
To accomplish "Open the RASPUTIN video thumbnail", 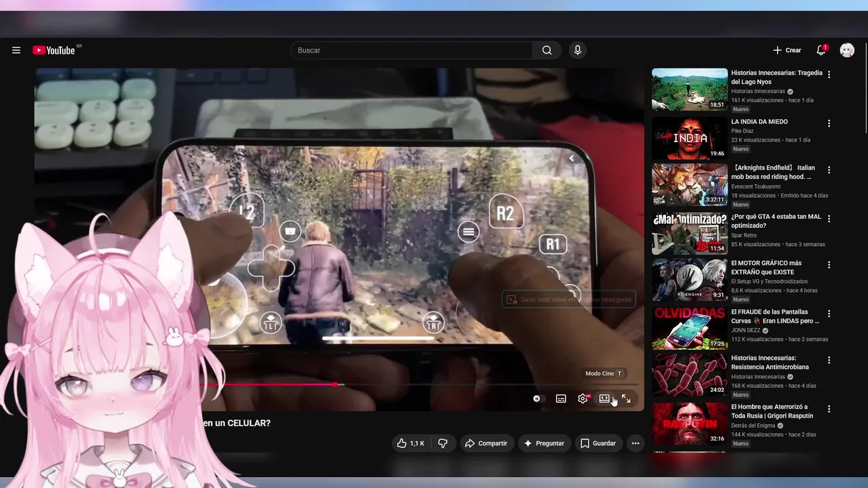I will [x=690, y=424].
